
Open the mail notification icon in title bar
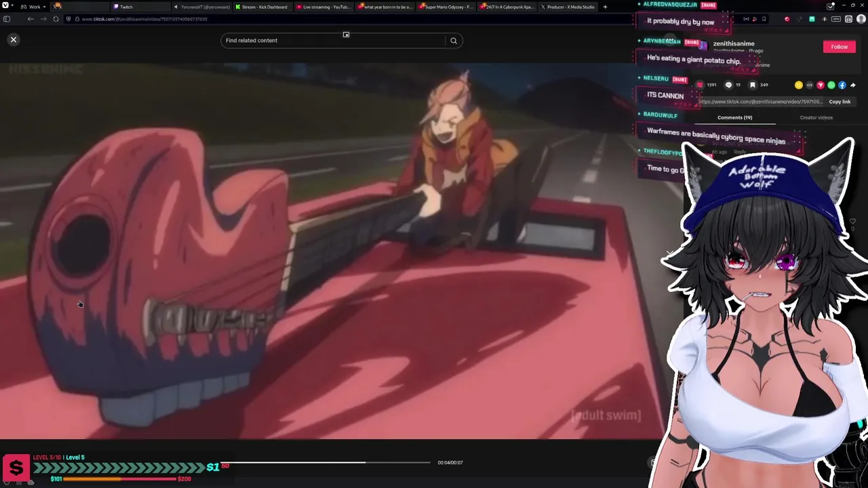pos(831,6)
